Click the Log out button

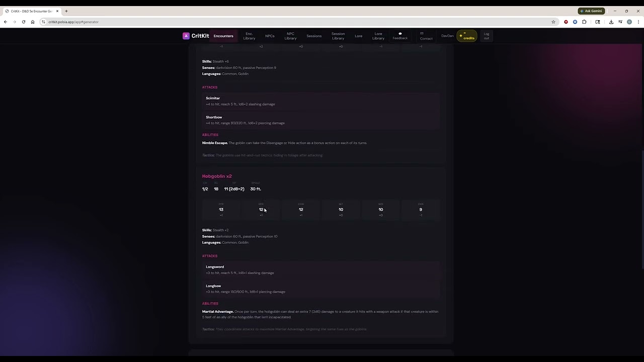tap(487, 36)
